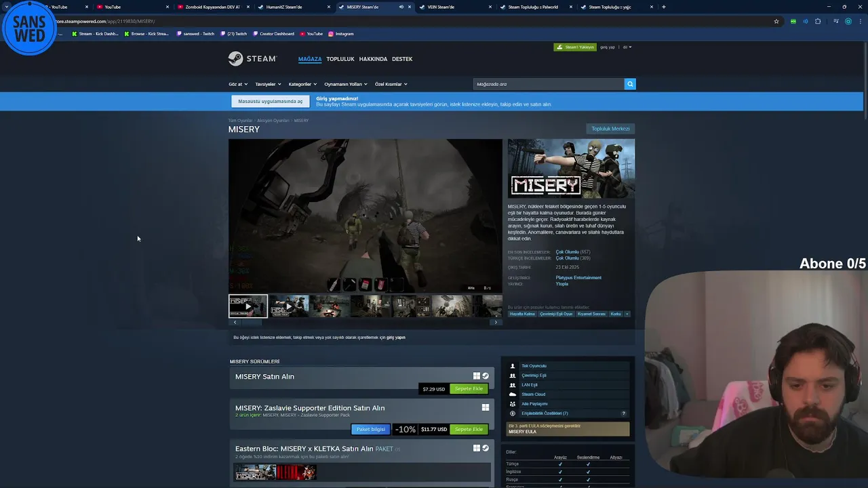Click Sepete Ekle for the $11.77 edition
This screenshot has height=488, width=868.
469,429
